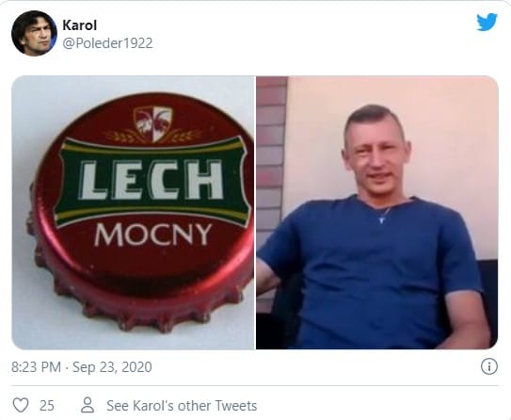This screenshot has width=511, height=420.
Task: Like the tweet with the heart icon
Action: pos(21,405)
